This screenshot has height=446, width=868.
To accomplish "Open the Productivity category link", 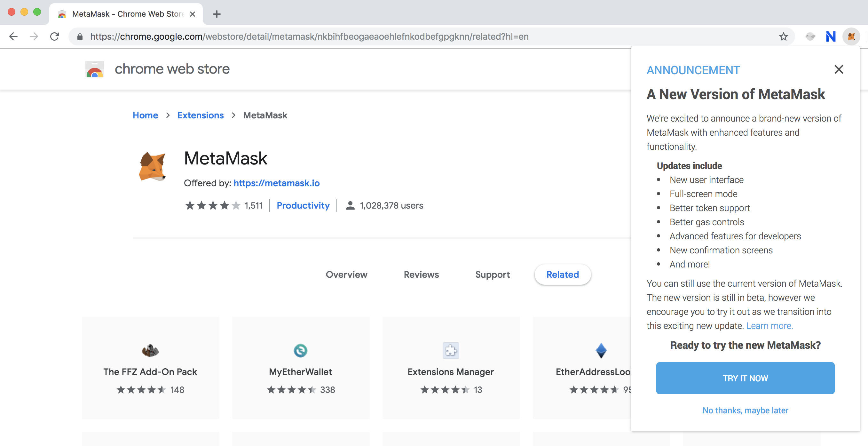I will click(303, 205).
